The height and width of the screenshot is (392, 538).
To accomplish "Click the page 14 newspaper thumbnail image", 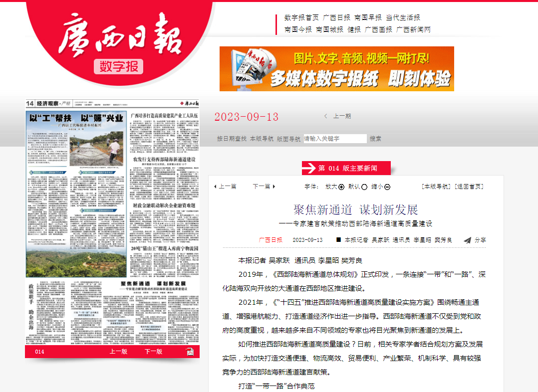I will click(x=112, y=221).
